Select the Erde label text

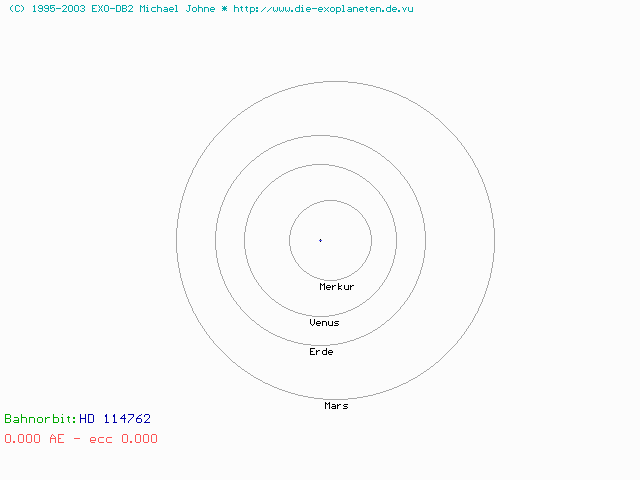point(321,352)
